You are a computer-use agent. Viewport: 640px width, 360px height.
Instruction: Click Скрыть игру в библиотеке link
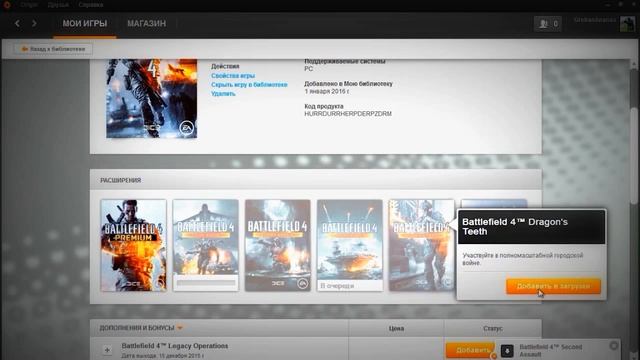click(249, 84)
